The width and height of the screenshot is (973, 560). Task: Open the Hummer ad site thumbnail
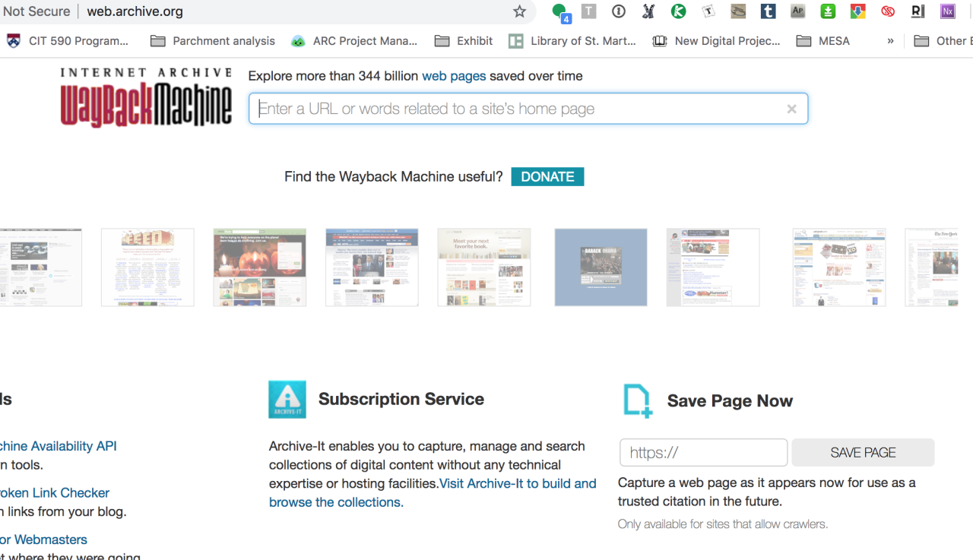(713, 267)
